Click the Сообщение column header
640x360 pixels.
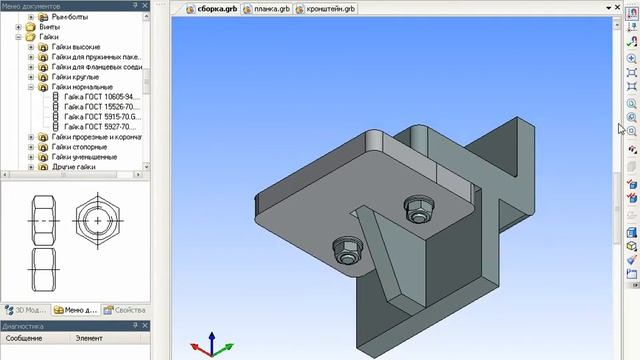click(36, 338)
